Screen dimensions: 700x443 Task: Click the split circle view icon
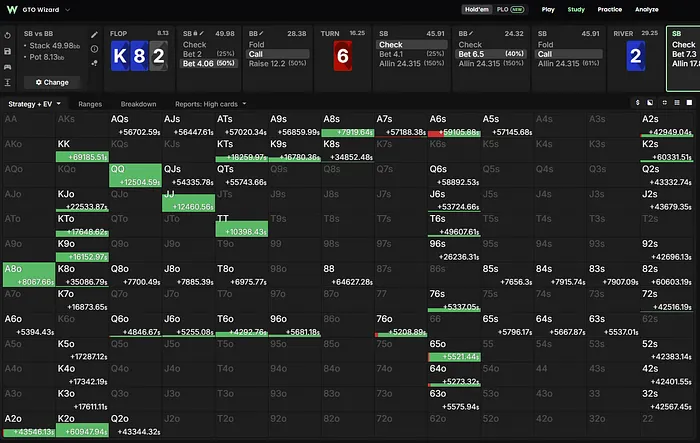pos(664,103)
